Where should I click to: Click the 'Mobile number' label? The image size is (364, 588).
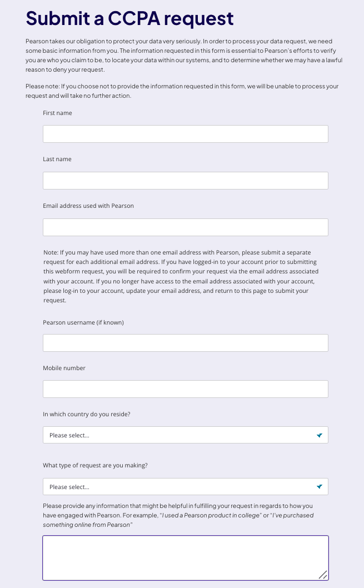click(x=64, y=368)
